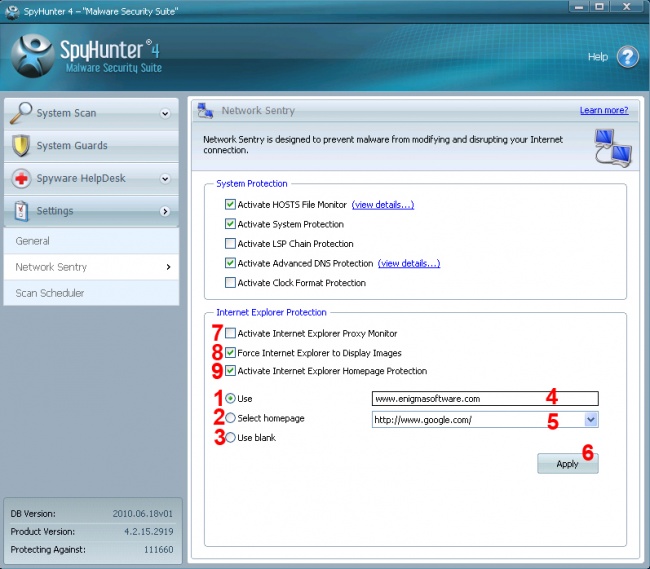This screenshot has width=650, height=569.
Task: Click the blue Help question mark icon
Action: click(x=627, y=57)
